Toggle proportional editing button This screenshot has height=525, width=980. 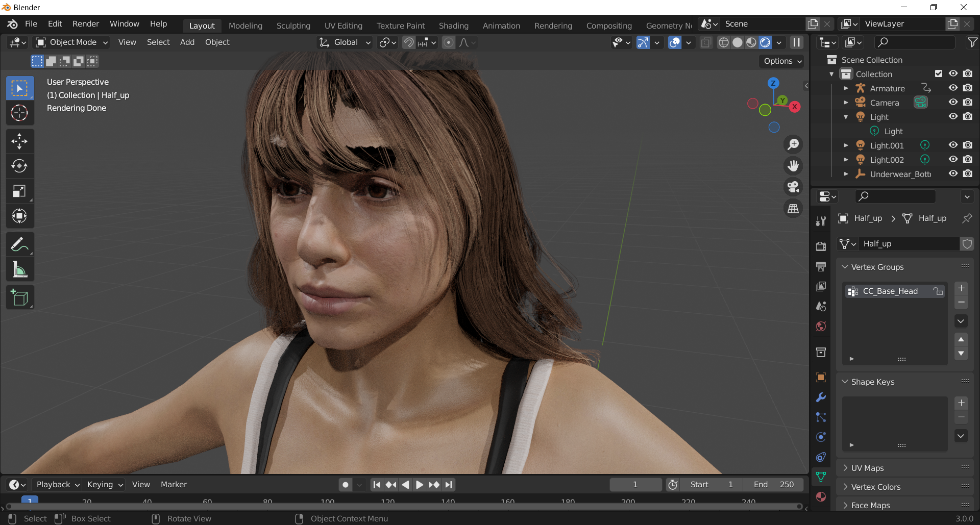pyautogui.click(x=448, y=42)
